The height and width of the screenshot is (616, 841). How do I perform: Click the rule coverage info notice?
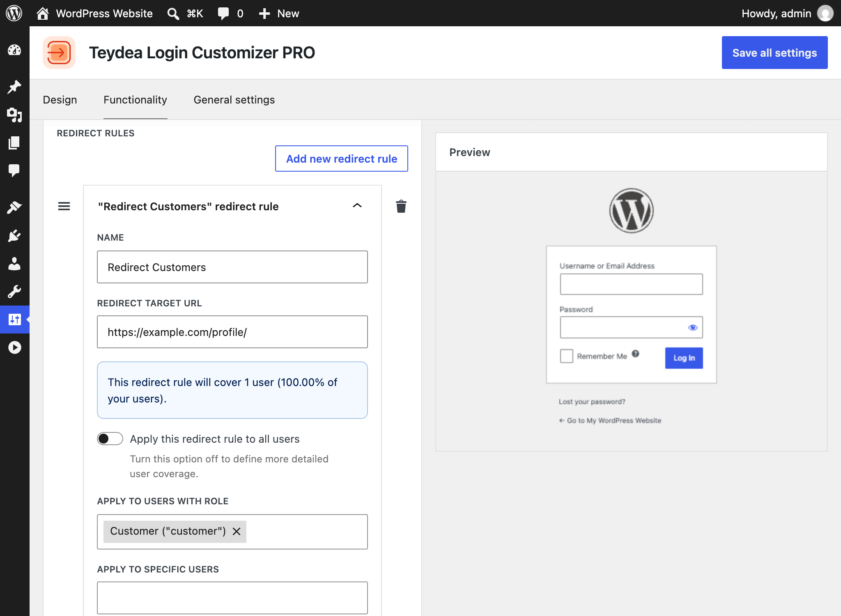click(232, 390)
